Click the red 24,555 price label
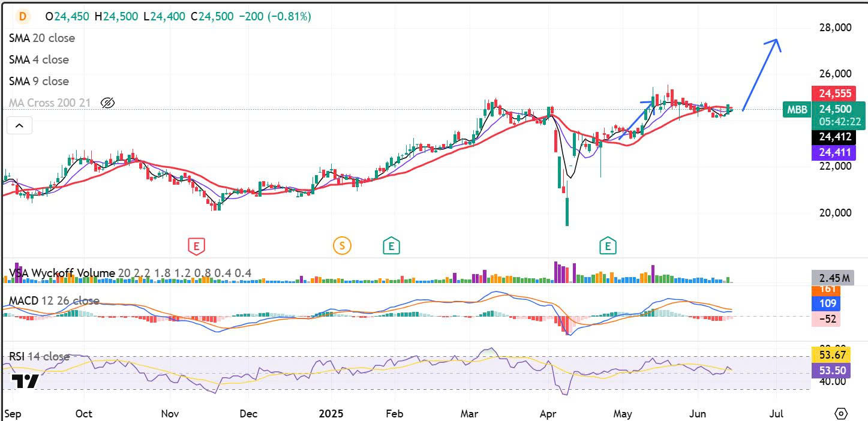The width and height of the screenshot is (868, 421). point(834,94)
